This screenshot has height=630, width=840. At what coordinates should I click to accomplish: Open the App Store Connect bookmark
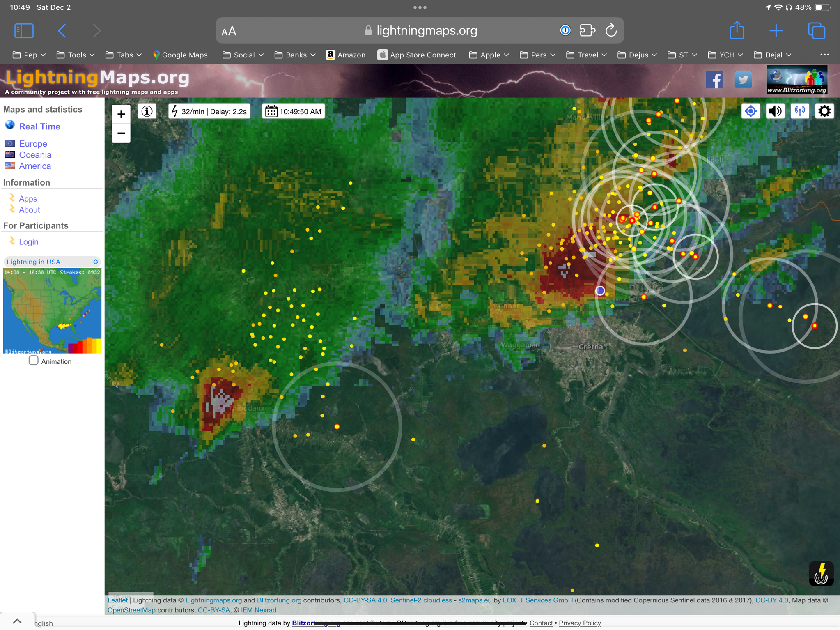point(417,55)
